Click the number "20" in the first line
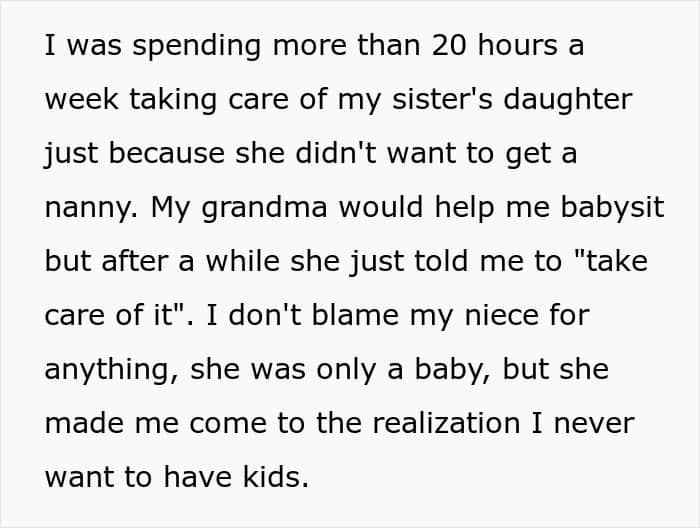This screenshot has width=700, height=528. (448, 45)
